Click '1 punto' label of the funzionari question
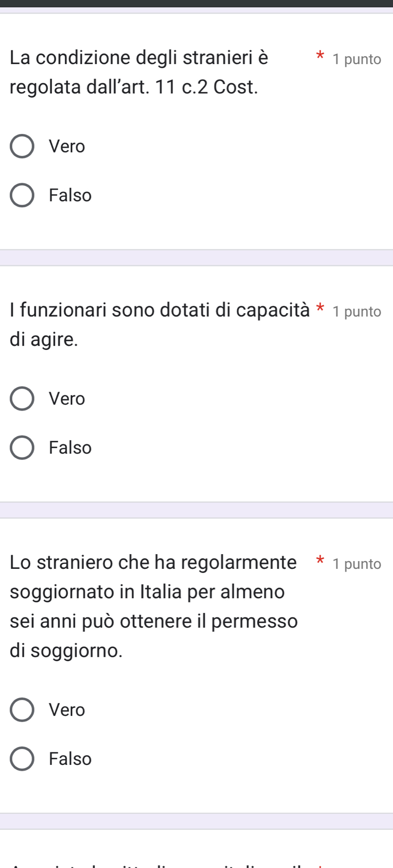Image resolution: width=393 pixels, height=868 pixels. pyautogui.click(x=357, y=311)
